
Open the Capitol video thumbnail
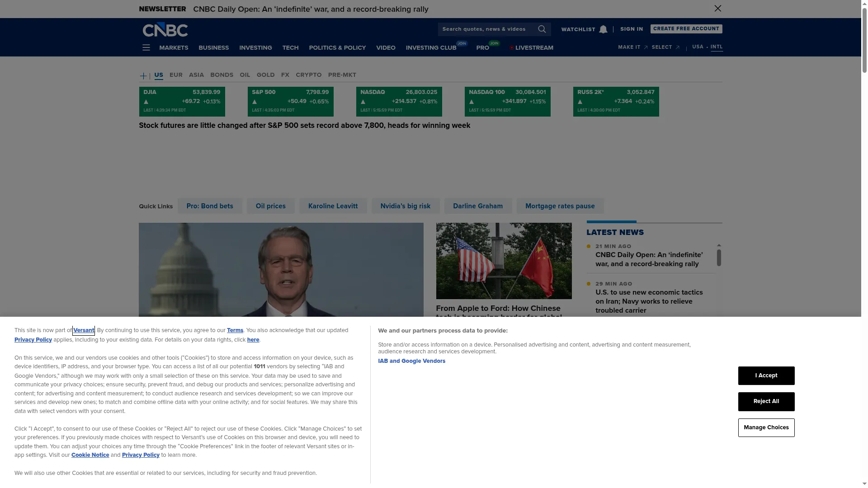[281, 270]
